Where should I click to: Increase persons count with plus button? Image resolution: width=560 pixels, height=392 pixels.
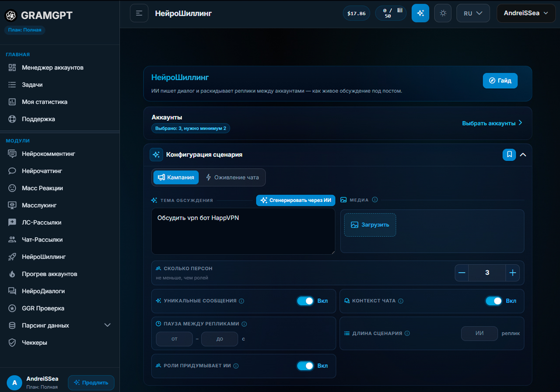(x=513, y=273)
